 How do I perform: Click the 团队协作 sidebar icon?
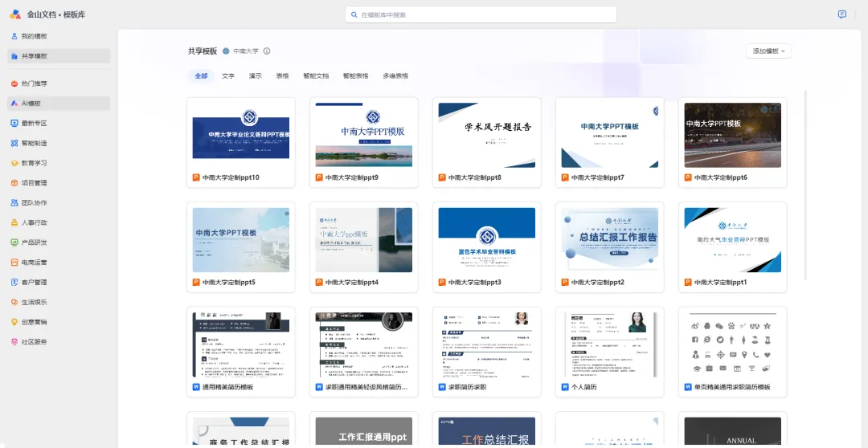(14, 203)
